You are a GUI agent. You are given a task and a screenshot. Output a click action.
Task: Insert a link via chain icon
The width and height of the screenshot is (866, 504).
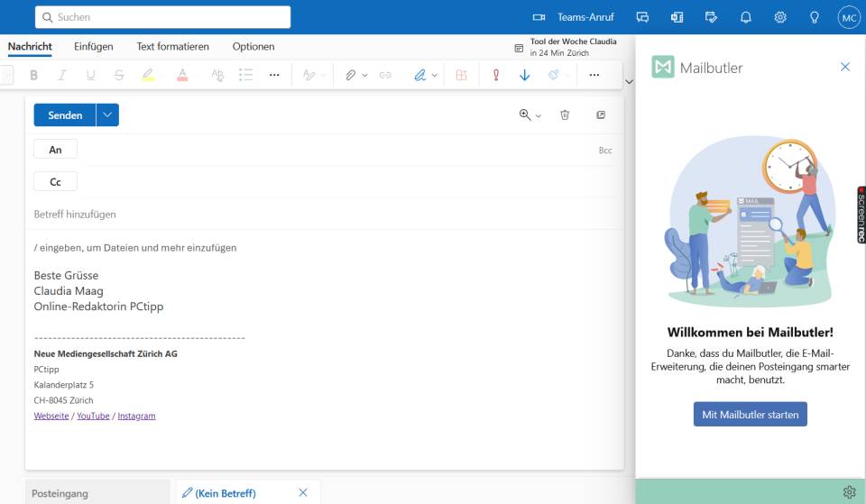coord(385,75)
